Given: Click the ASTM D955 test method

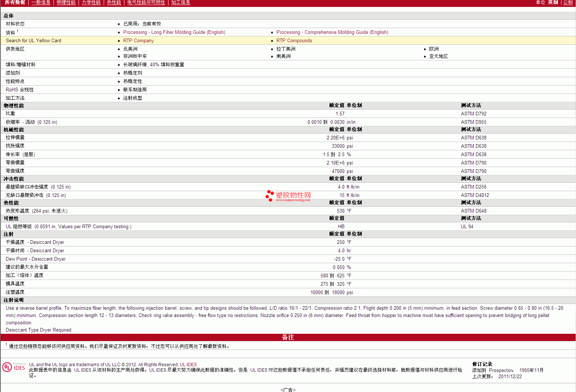Looking at the screenshot, I should [474, 122].
